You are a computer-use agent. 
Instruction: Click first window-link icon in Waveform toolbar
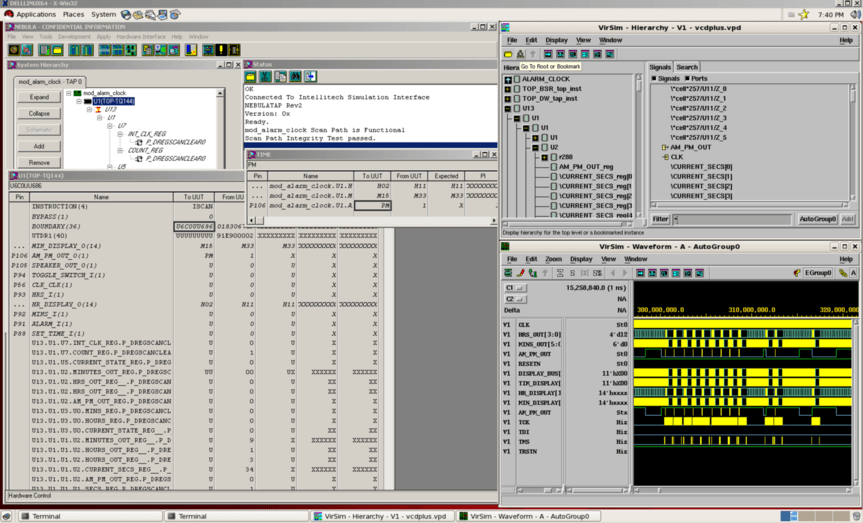(641, 273)
